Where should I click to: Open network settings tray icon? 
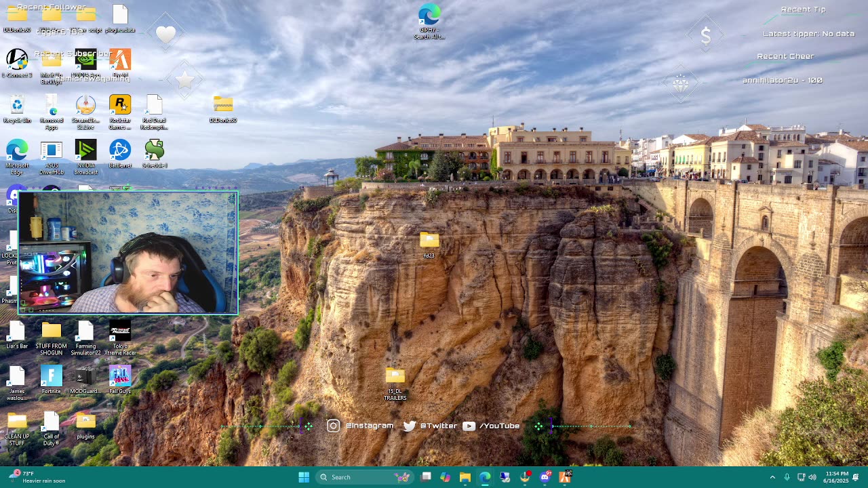pos(801,477)
